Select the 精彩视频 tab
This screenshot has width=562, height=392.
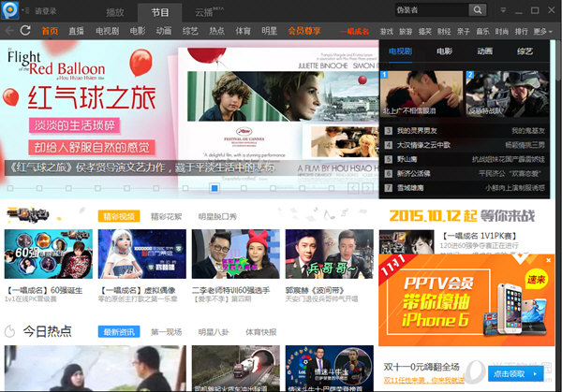tap(119, 216)
